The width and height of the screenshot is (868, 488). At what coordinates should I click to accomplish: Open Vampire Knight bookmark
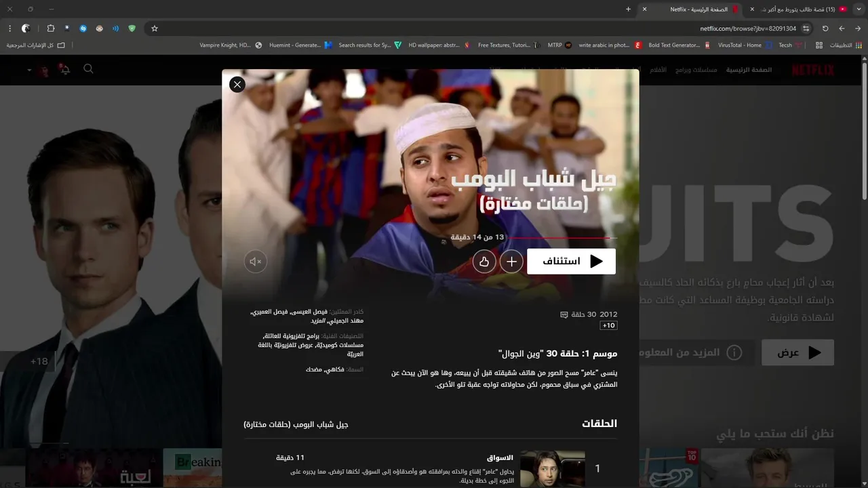(231, 45)
